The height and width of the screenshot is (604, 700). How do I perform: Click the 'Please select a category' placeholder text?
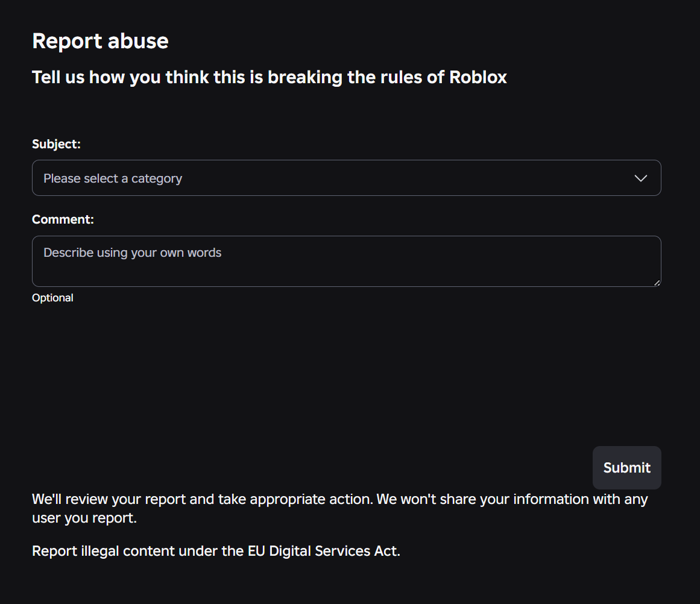pos(113,178)
